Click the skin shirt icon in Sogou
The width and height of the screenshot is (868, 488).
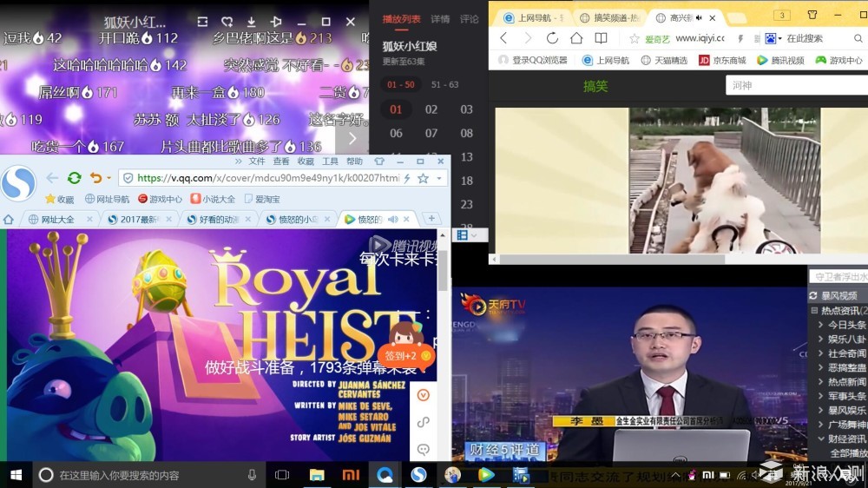[x=379, y=162]
